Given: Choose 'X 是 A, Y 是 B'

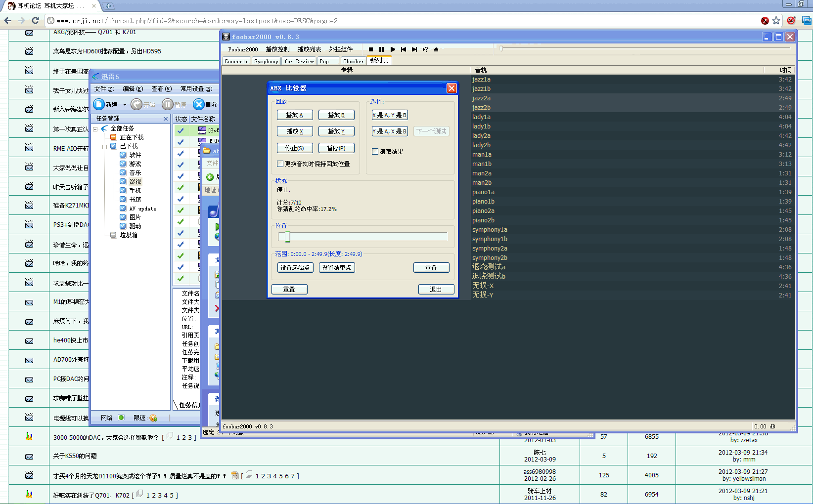Looking at the screenshot, I should click(390, 115).
